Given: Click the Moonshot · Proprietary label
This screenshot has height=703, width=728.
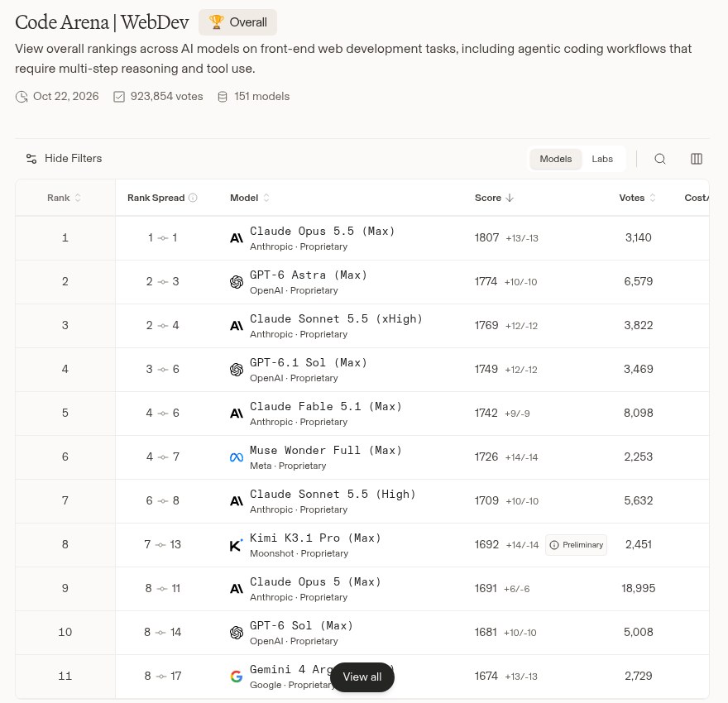Looking at the screenshot, I should pos(299,553).
